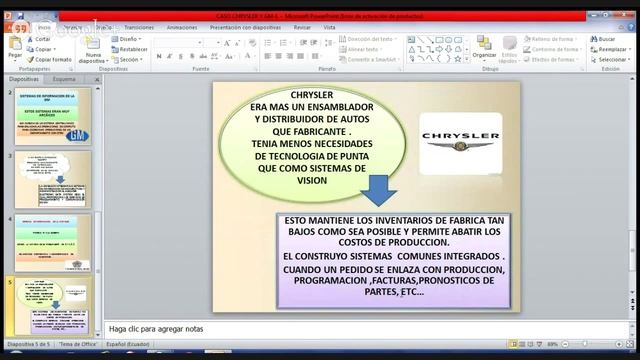This screenshot has width=640, height=360.
Task: Open PowerPoint help question mark
Action: tap(631, 27)
